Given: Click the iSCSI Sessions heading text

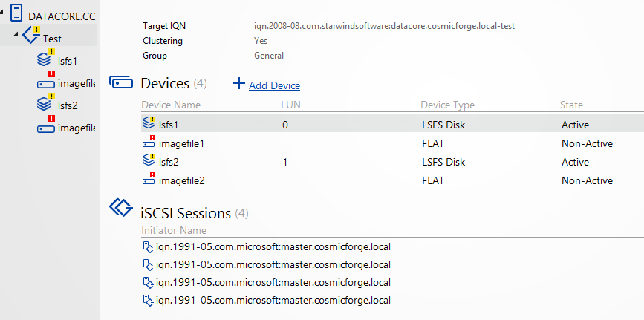Looking at the screenshot, I should 186,213.
